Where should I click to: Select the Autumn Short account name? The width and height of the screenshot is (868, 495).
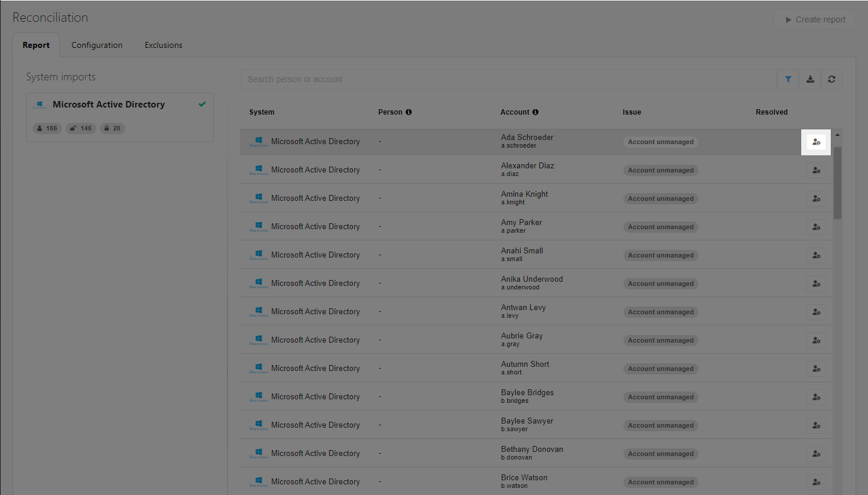[x=525, y=364]
